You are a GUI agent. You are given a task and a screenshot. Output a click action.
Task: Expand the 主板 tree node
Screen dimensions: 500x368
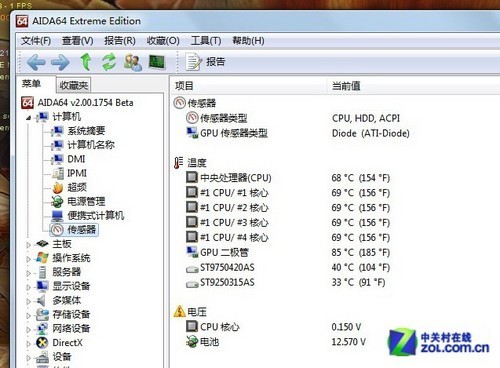(x=29, y=245)
